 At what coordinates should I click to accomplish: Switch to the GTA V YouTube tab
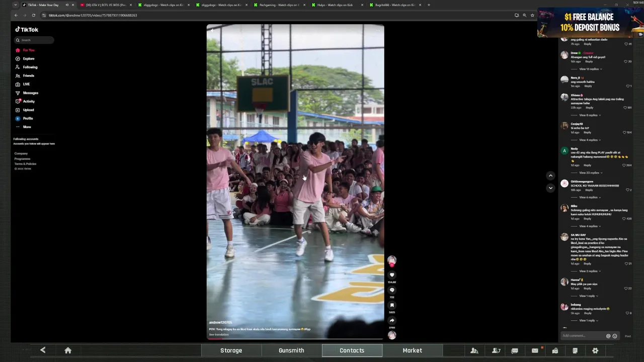(x=106, y=5)
